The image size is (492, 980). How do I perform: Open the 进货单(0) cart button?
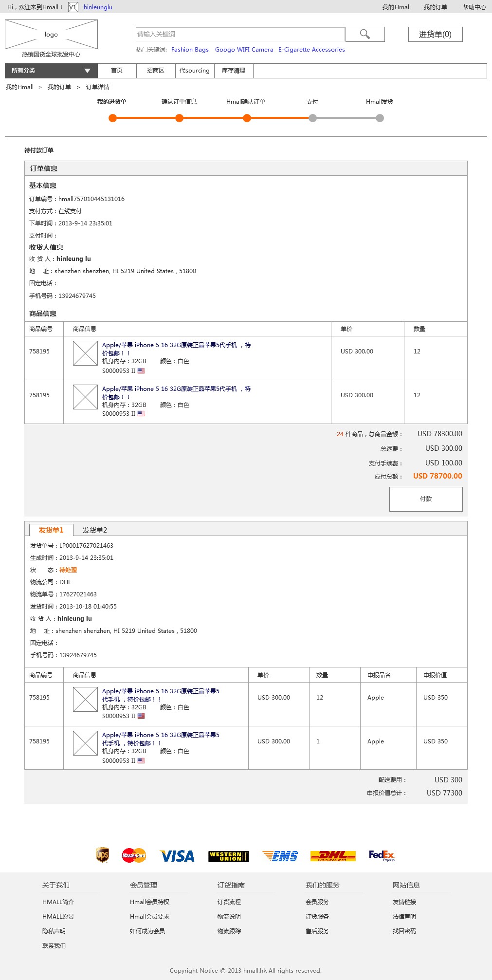(435, 34)
